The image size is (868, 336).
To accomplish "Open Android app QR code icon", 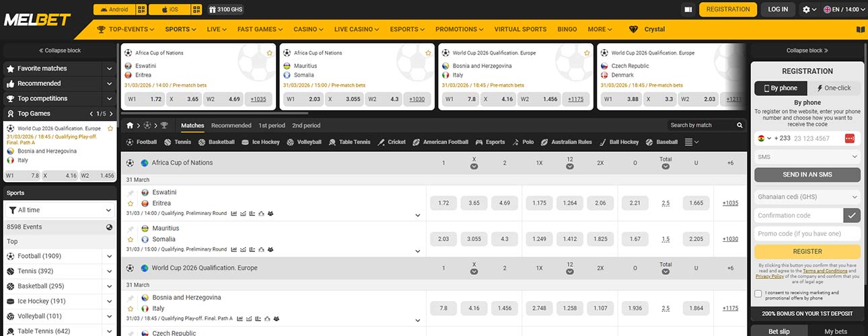I will [x=141, y=9].
